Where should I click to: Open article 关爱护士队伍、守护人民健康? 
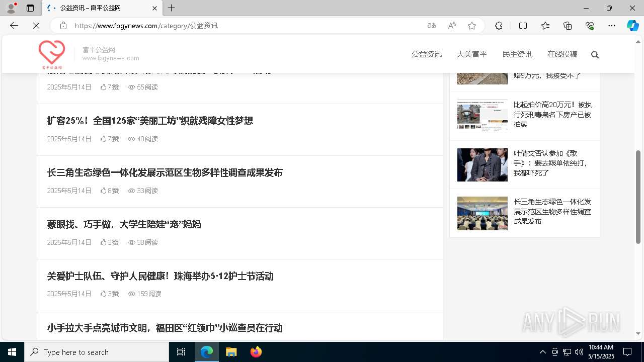(x=160, y=276)
